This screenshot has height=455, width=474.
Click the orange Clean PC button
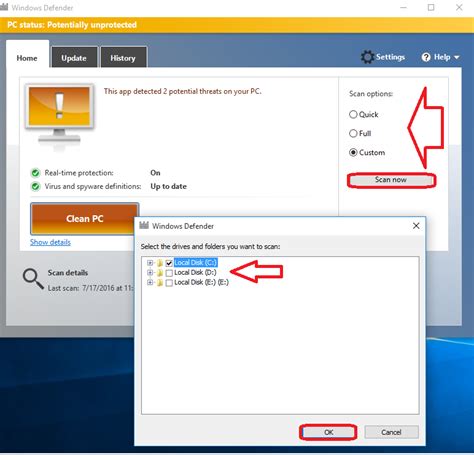pyautogui.click(x=84, y=219)
